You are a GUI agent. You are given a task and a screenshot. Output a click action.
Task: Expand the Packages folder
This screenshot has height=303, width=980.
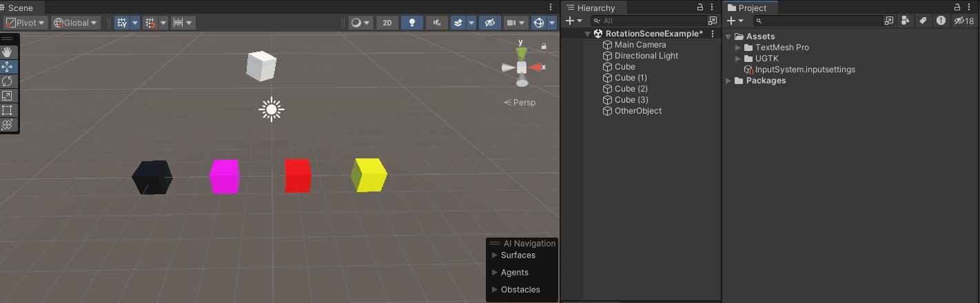pos(728,81)
